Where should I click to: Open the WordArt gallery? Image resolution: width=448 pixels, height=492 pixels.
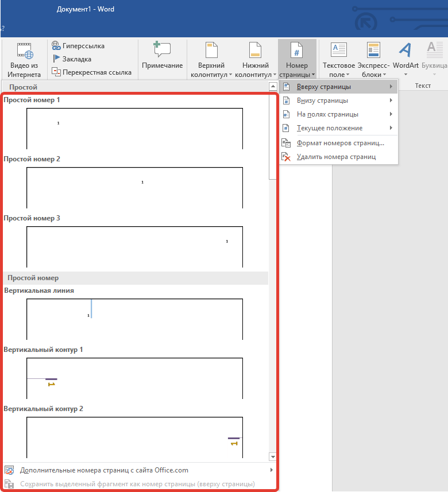pyautogui.click(x=405, y=60)
